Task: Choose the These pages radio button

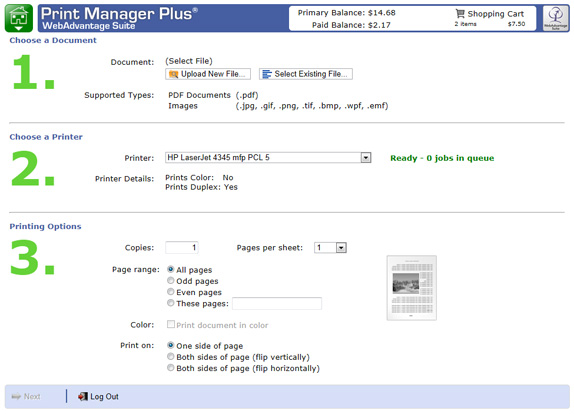Action: point(171,303)
